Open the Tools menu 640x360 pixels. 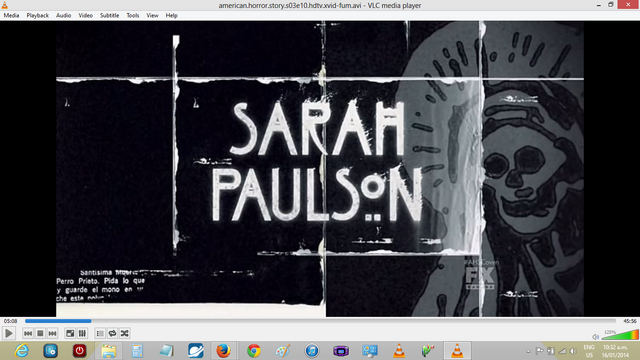pyautogui.click(x=133, y=16)
